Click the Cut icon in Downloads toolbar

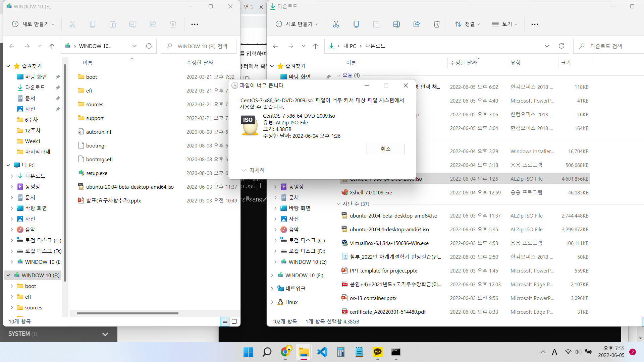coord(336,24)
